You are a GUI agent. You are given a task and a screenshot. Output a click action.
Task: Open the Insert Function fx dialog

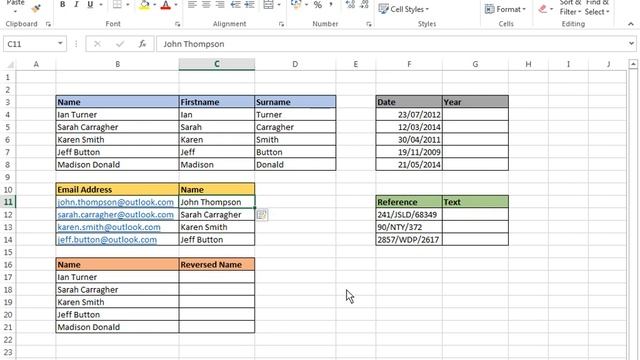pos(142,44)
